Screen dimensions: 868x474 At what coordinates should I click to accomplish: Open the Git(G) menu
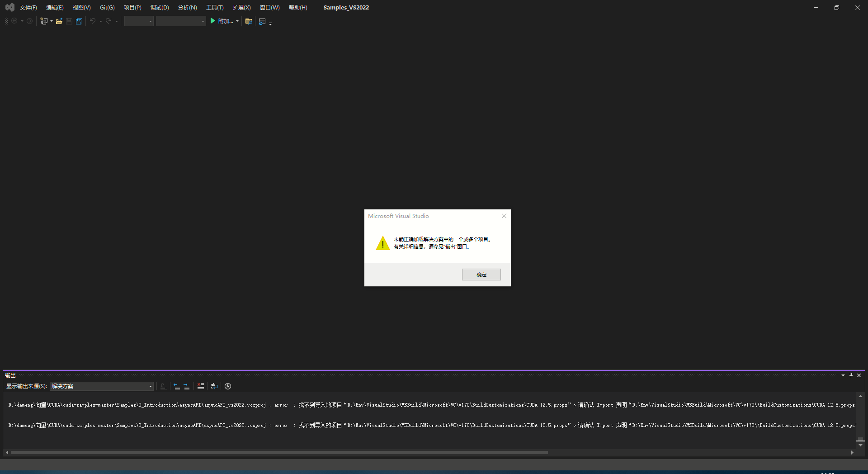(107, 7)
